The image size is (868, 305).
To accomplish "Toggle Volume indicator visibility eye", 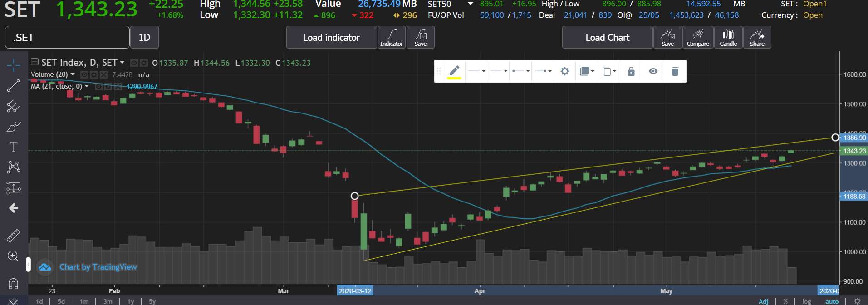I will [x=84, y=74].
